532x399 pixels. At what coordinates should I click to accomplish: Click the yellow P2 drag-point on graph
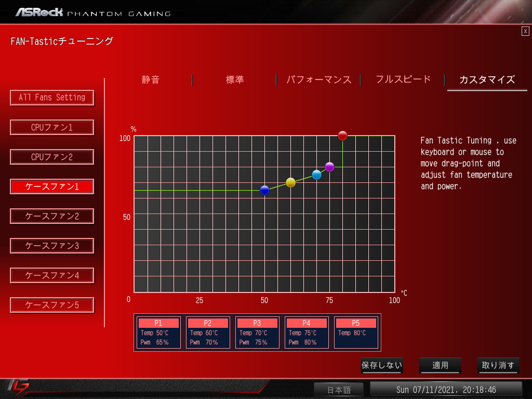point(291,182)
